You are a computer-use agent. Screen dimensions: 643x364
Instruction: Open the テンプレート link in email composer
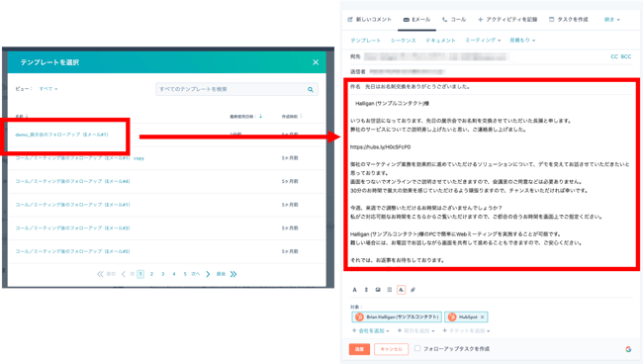click(x=365, y=41)
